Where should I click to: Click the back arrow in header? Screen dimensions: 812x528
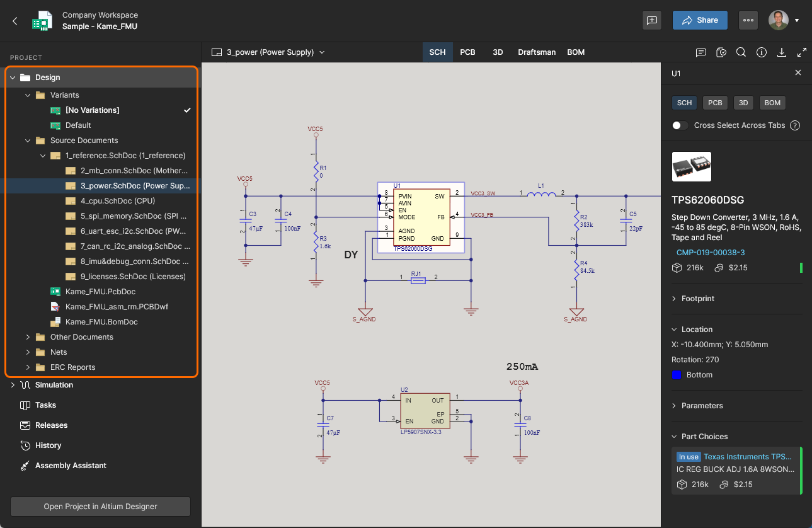[x=15, y=21]
